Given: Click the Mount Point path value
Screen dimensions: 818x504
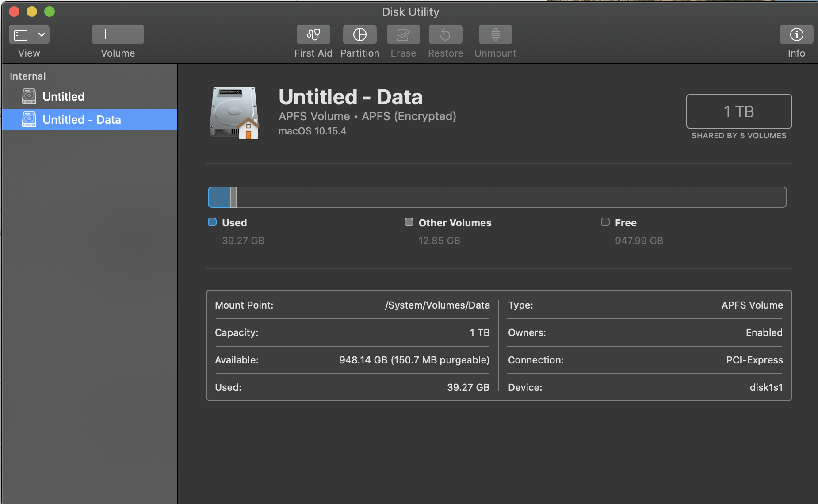Looking at the screenshot, I should click(437, 305).
